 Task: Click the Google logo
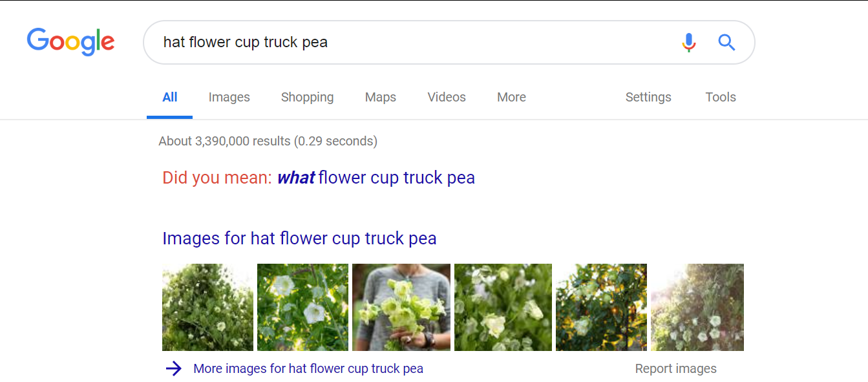point(70,42)
